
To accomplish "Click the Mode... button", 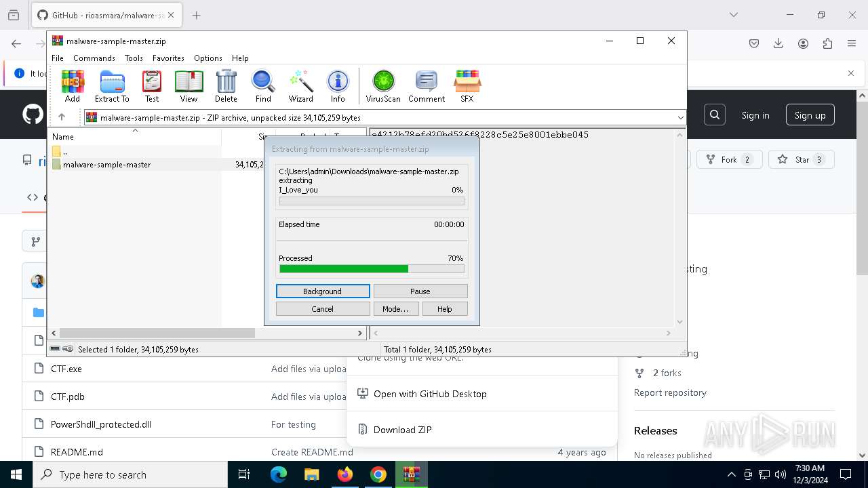I will pos(395,309).
